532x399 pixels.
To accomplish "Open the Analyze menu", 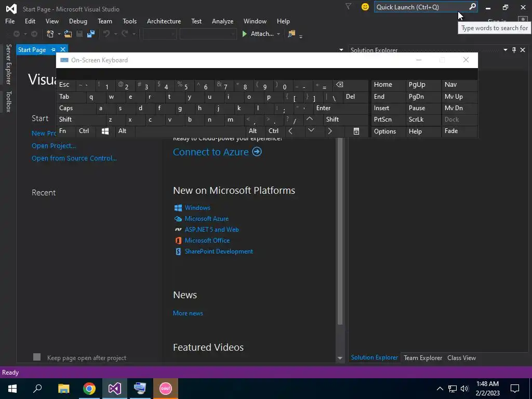I will coord(222,21).
